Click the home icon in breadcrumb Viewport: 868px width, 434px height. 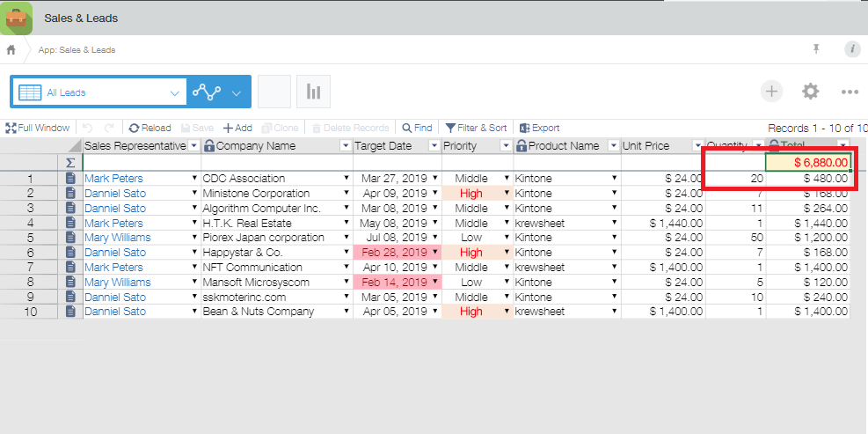coord(11,50)
